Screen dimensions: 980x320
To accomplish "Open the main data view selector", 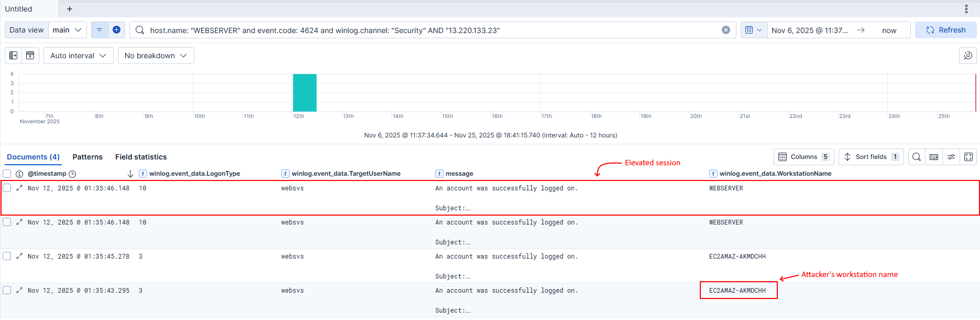I will point(67,30).
